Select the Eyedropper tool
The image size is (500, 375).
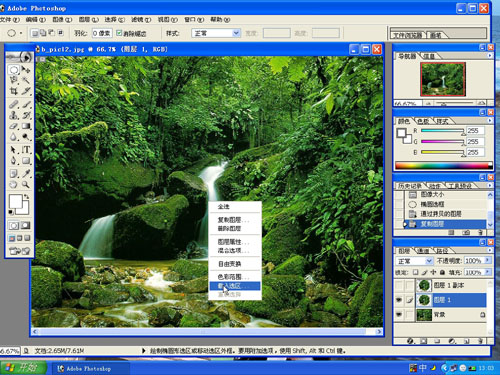[26, 174]
